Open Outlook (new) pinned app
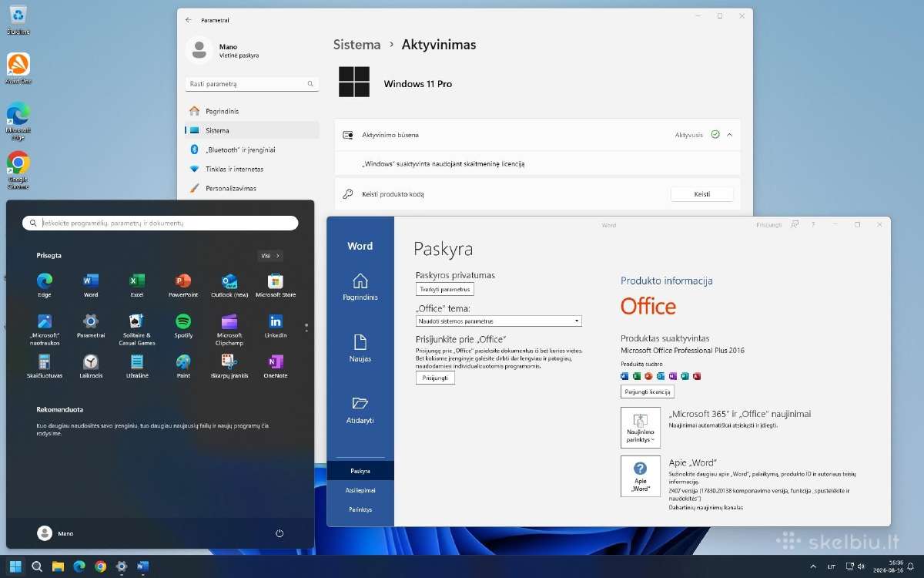924x578 pixels. (229, 285)
